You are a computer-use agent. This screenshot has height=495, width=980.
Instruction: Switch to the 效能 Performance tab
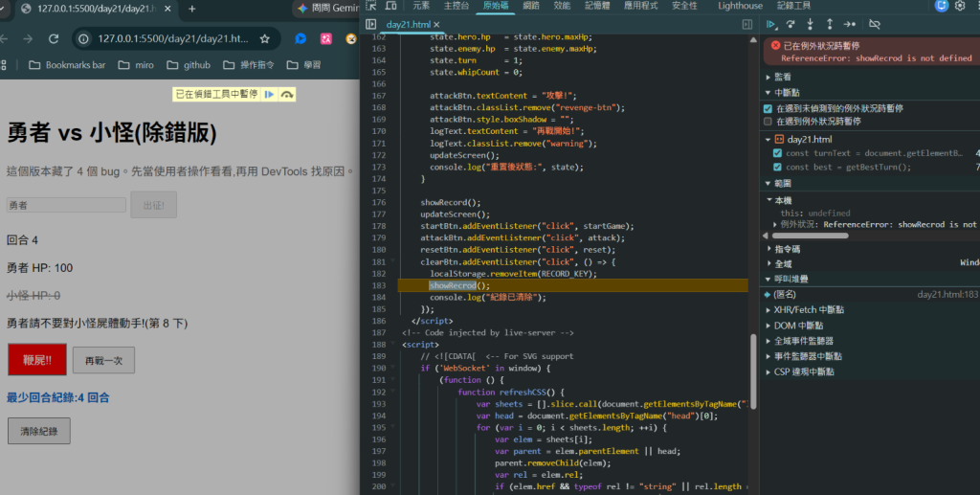(x=562, y=6)
